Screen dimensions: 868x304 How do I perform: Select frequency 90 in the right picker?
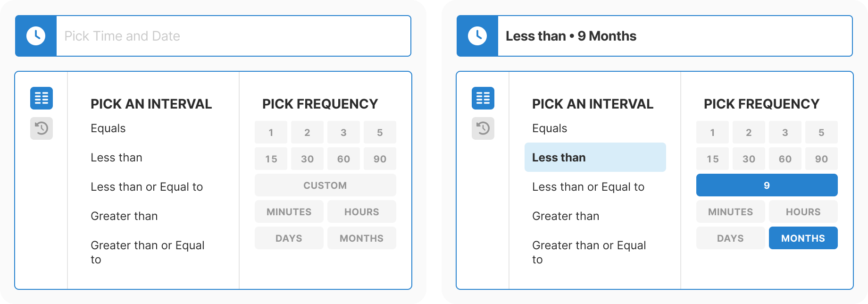[x=821, y=159]
